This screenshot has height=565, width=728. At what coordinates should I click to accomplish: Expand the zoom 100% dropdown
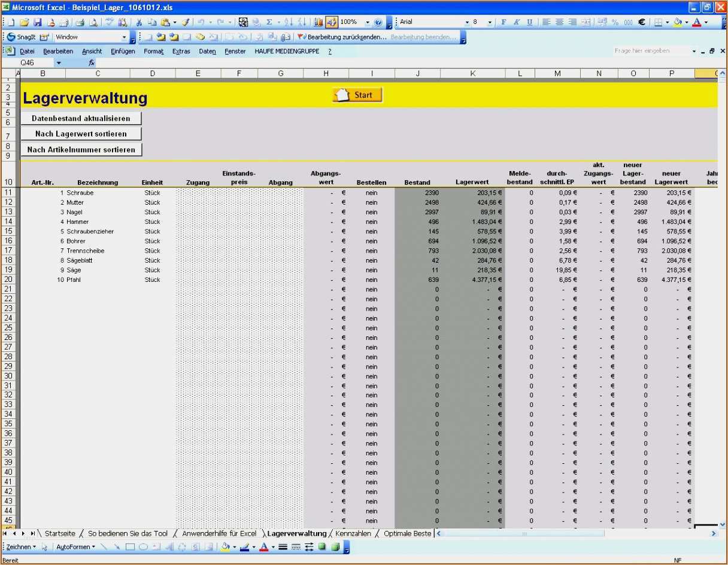pyautogui.click(x=367, y=22)
